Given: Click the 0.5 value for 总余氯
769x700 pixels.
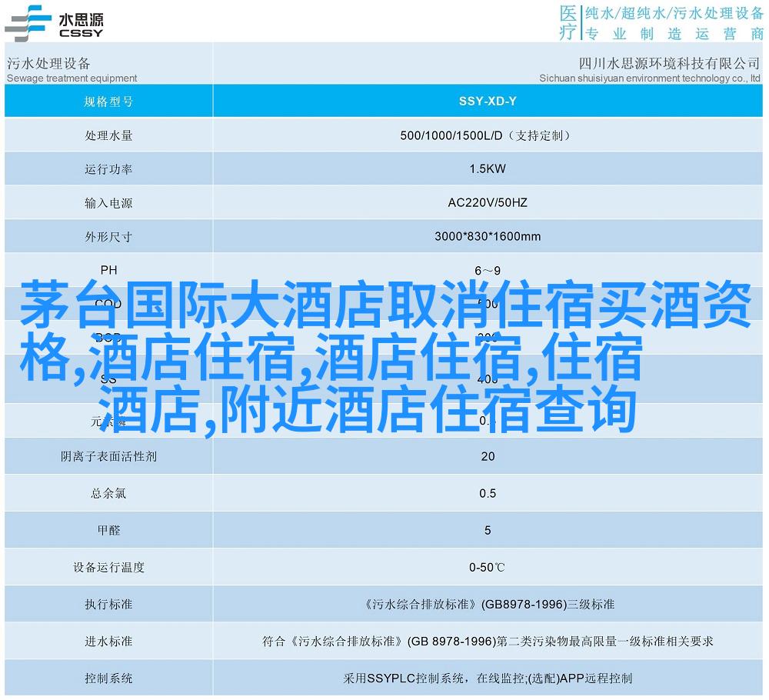Looking at the screenshot, I should (488, 493).
